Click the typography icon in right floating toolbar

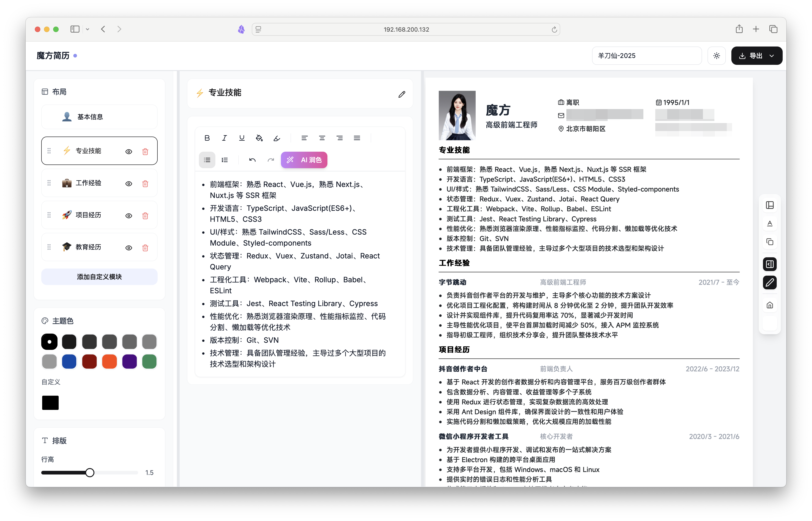(770, 223)
